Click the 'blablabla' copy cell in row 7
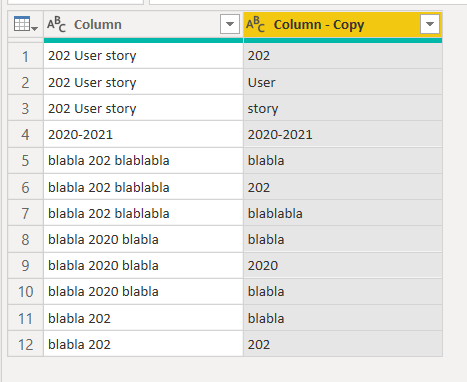 tap(343, 213)
